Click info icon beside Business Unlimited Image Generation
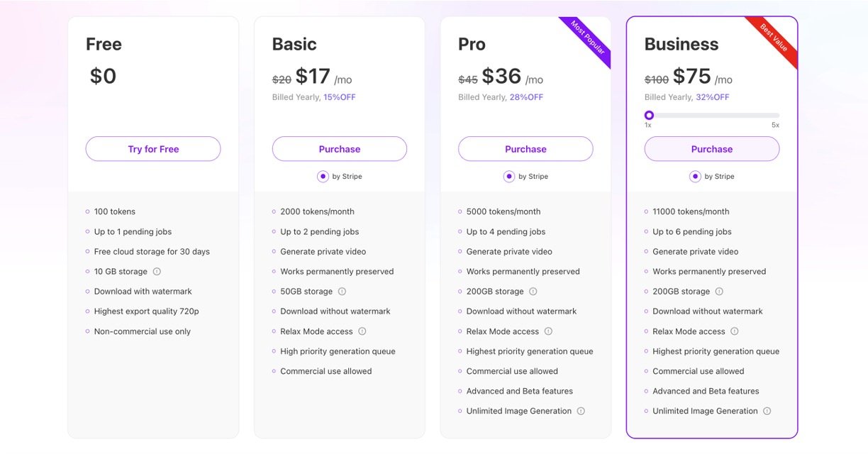Viewport: 868px width, 454px height. coord(767,411)
